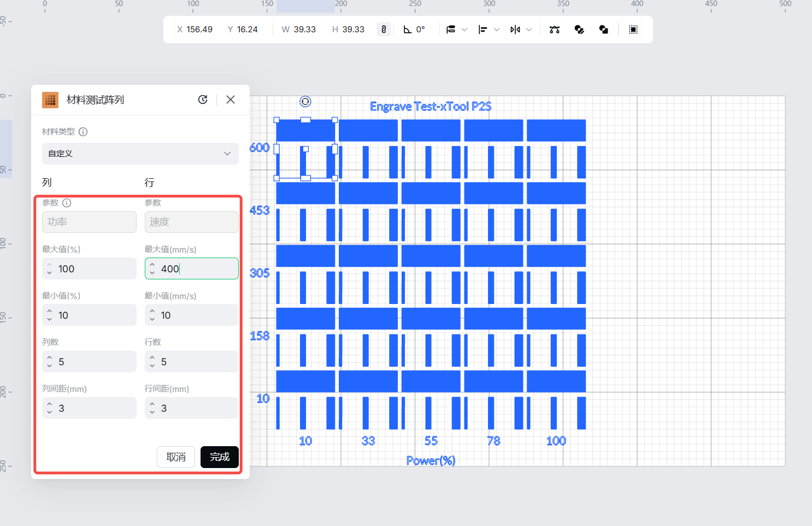Click the flip horizontal mirror icon
Viewport: 812px width, 526px height.
[515, 30]
